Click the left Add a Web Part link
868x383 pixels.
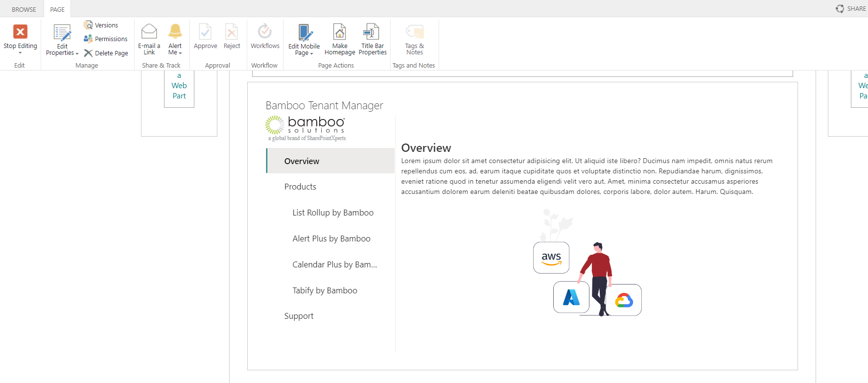click(179, 86)
